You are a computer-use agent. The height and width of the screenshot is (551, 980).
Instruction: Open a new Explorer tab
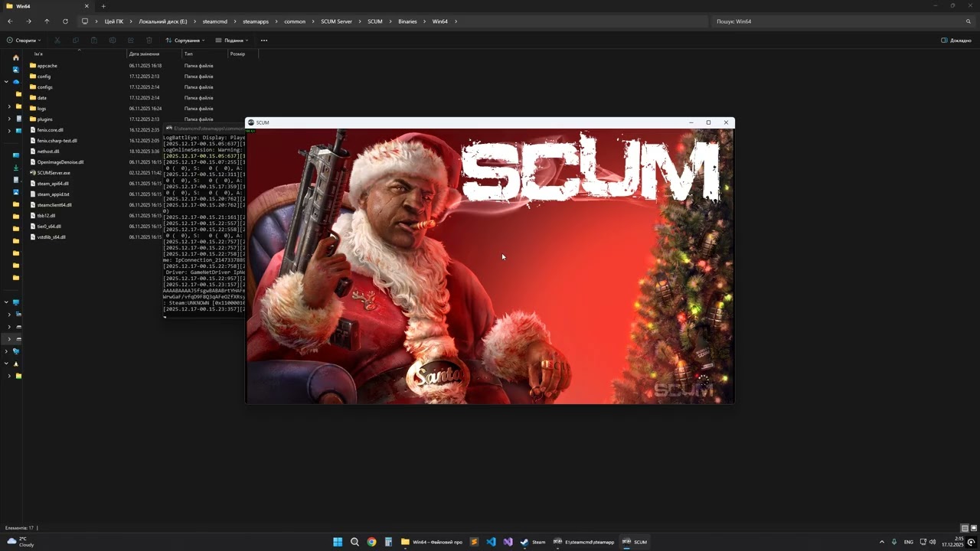(x=103, y=6)
